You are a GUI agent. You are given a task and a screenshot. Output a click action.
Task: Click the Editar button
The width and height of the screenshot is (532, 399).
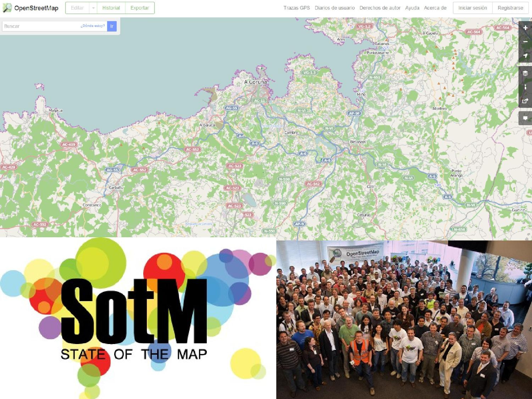(x=77, y=8)
